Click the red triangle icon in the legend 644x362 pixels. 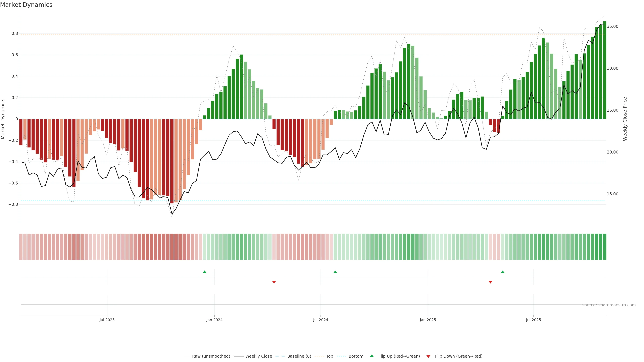tap(428, 356)
